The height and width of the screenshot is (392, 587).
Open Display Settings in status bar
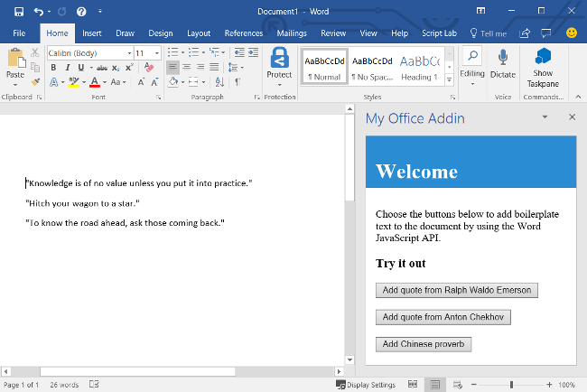tap(366, 385)
